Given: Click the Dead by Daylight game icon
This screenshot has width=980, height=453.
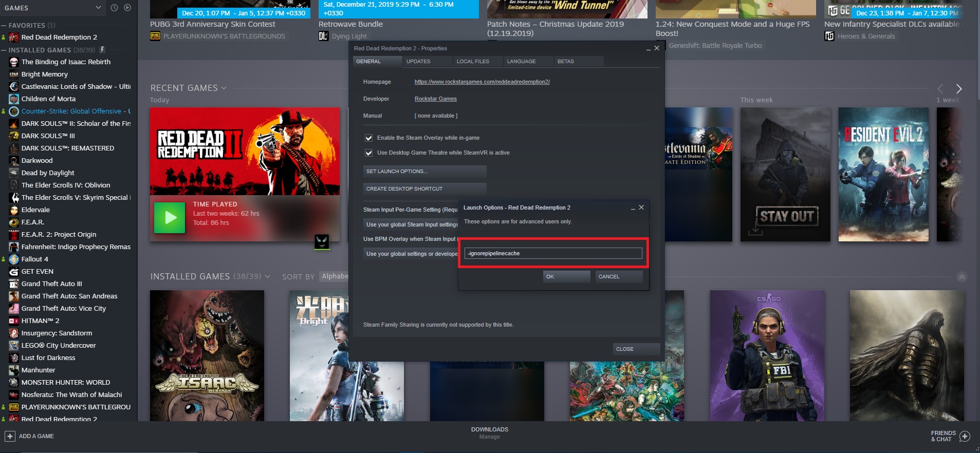Looking at the screenshot, I should (14, 173).
